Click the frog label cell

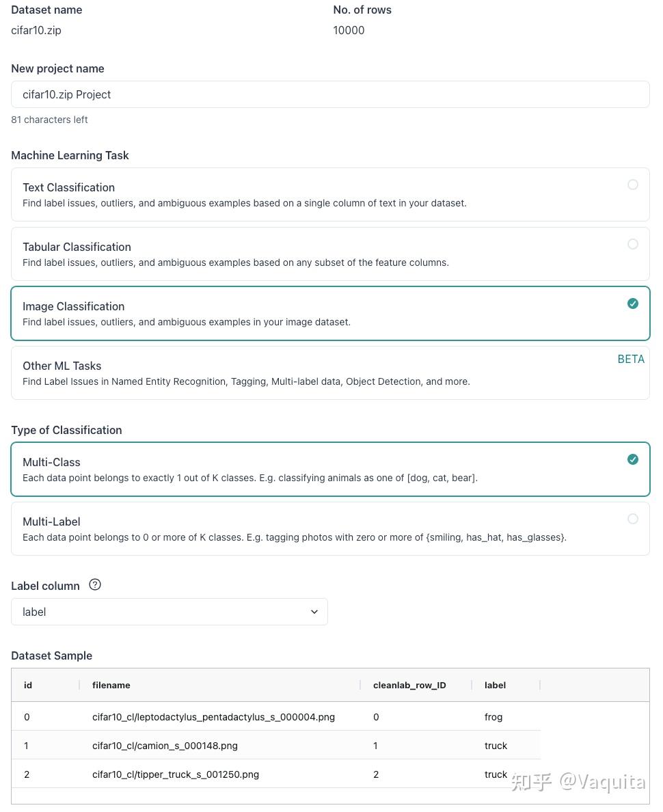493,717
